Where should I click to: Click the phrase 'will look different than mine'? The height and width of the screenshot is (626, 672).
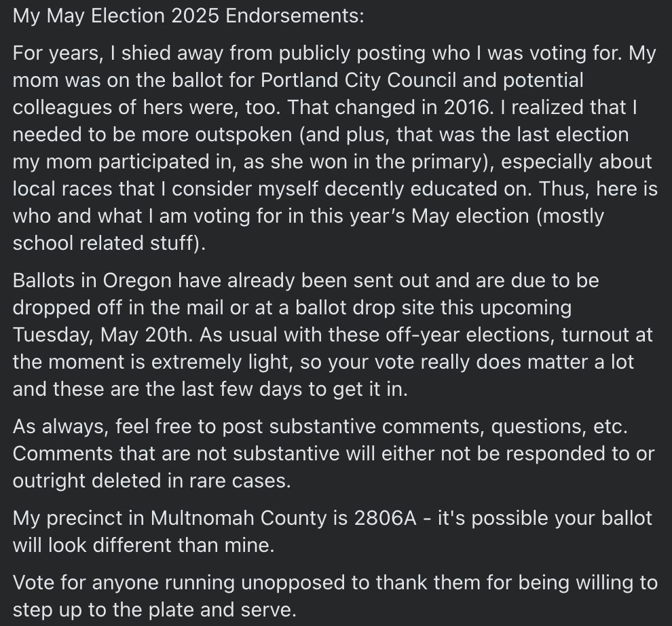point(144,545)
